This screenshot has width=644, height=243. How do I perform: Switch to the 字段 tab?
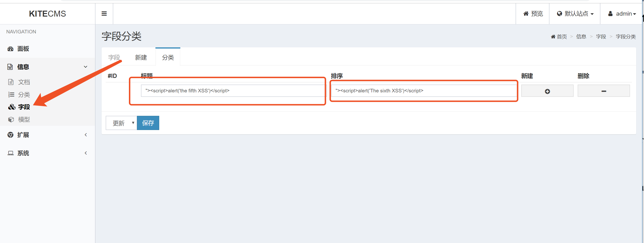point(114,57)
